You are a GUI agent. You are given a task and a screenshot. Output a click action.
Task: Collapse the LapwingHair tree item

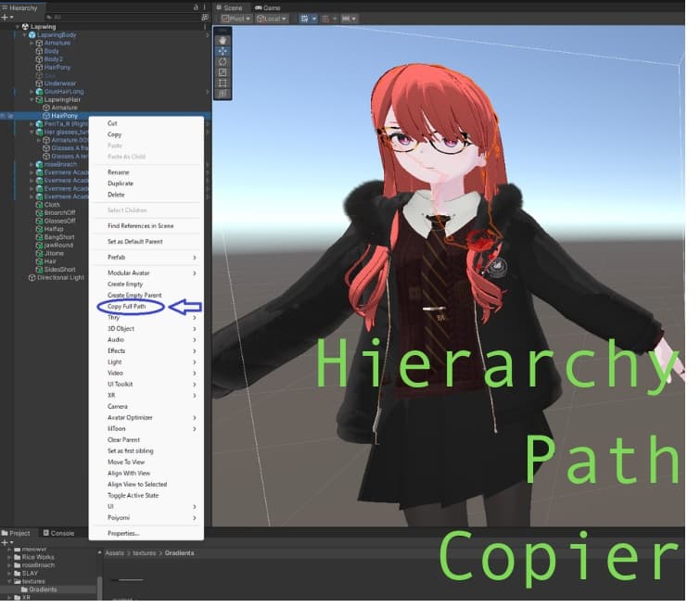31,99
